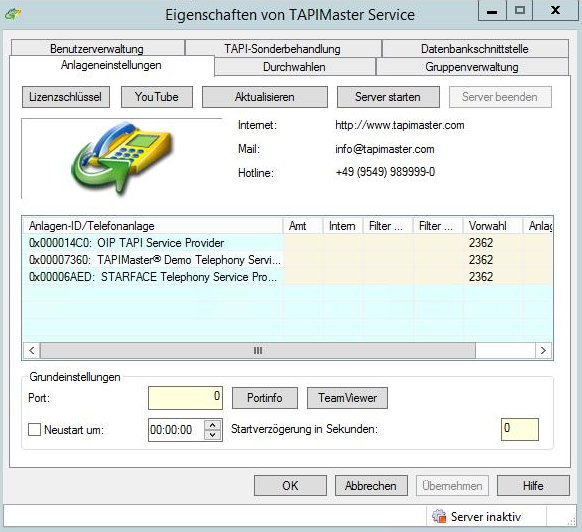582x532 pixels.
Task: Open the Gruppenverwaltung tab
Action: coord(472,67)
